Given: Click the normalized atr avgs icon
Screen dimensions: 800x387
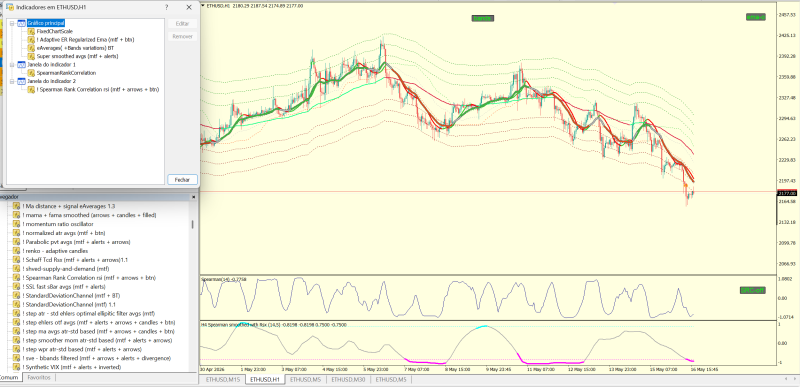Looking at the screenshot, I should 16,233.
